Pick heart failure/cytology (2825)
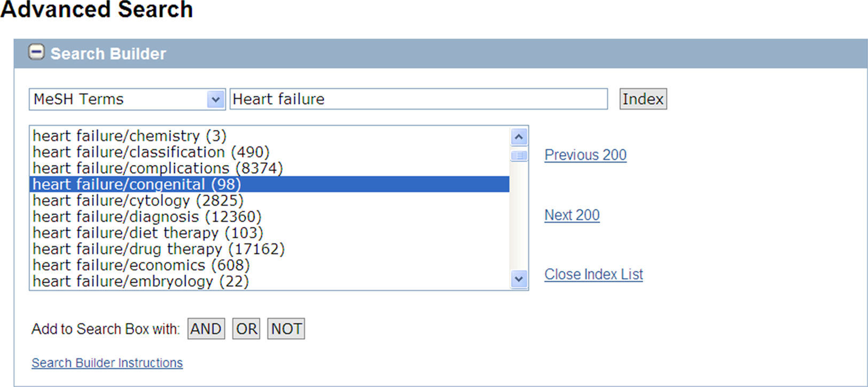Image resolution: width=868 pixels, height=387 pixels. click(x=138, y=200)
